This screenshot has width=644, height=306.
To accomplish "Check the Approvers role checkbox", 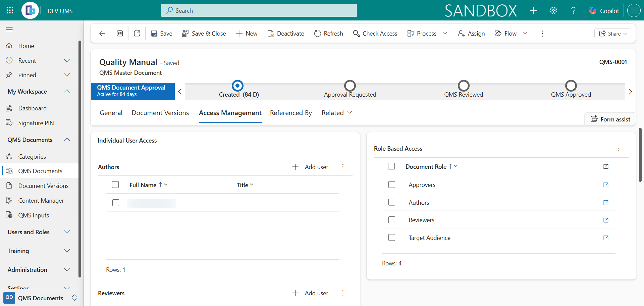I will pyautogui.click(x=392, y=185).
